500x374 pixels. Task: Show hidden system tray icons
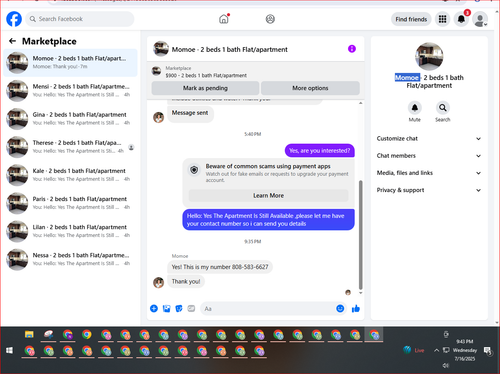point(436,350)
